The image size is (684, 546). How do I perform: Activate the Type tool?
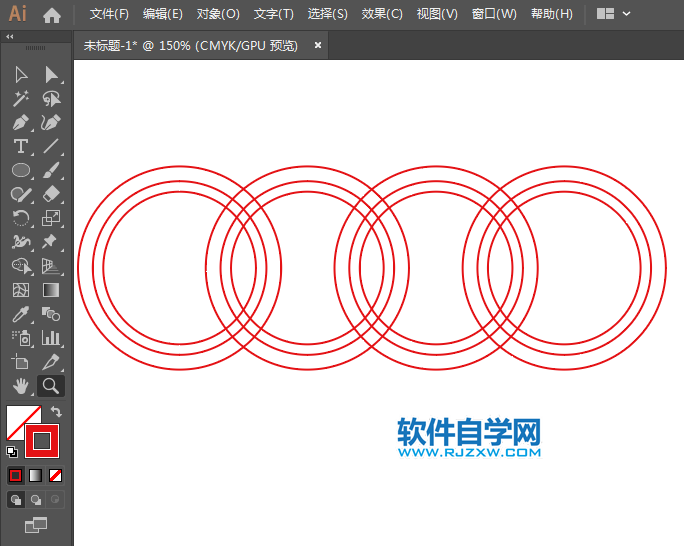(x=21, y=146)
